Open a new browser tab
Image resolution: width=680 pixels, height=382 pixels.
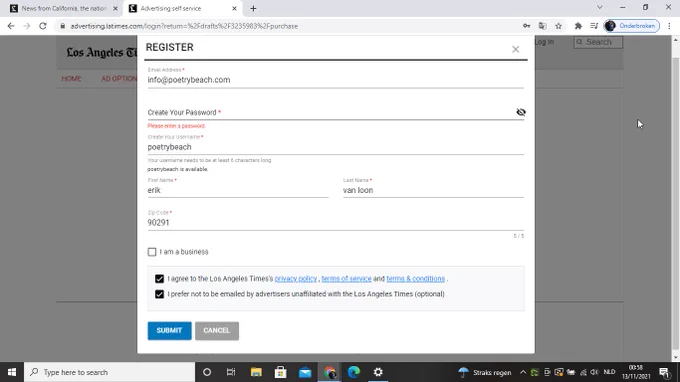click(x=253, y=9)
